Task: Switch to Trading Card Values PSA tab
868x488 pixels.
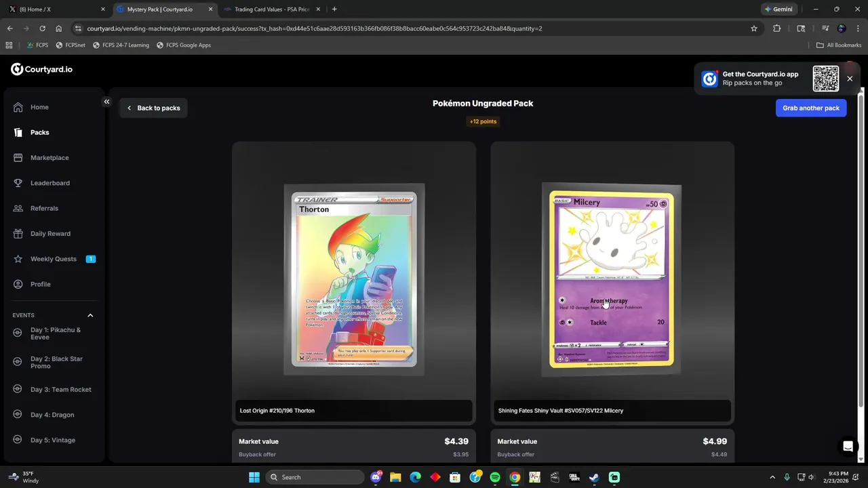Action: click(x=271, y=9)
